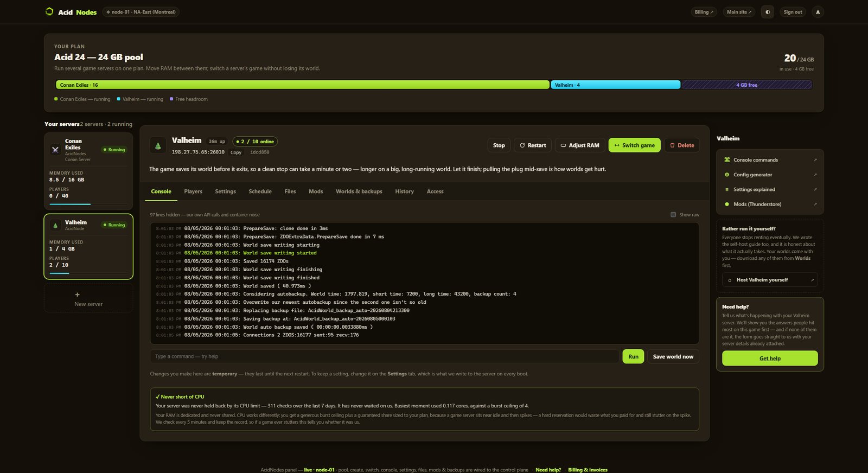Click the Mods (Thunderstore) hexagon icon
The image size is (868, 473).
click(727, 204)
